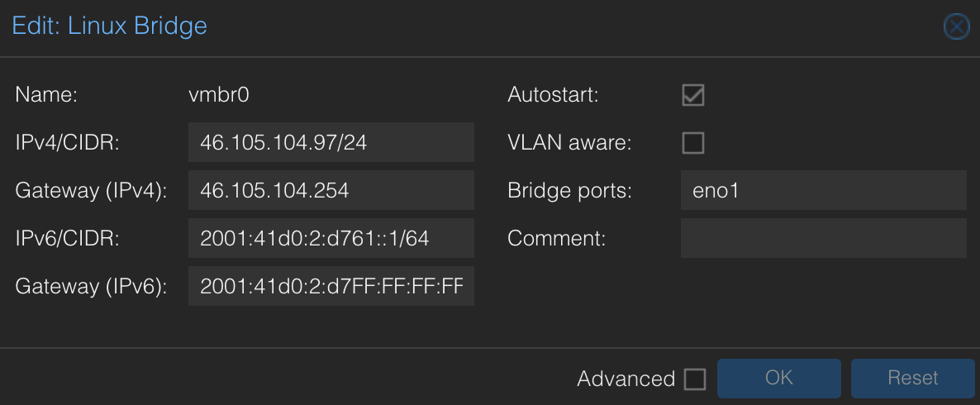980x405 pixels.
Task: Click the Autostart label
Action: (553, 95)
